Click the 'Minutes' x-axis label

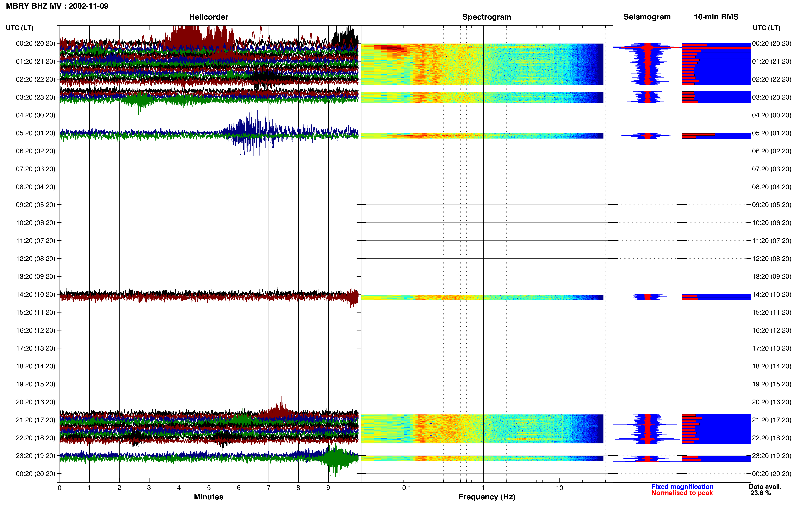click(209, 497)
